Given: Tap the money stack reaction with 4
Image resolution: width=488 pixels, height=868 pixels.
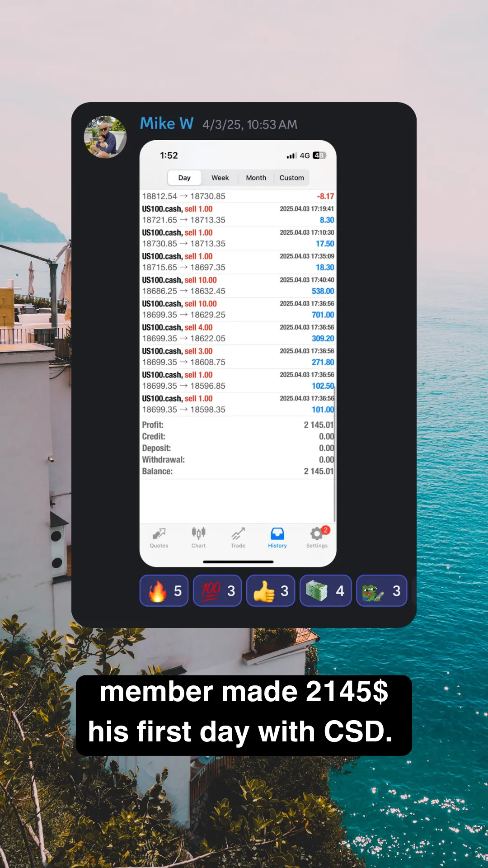Looking at the screenshot, I should (x=326, y=590).
